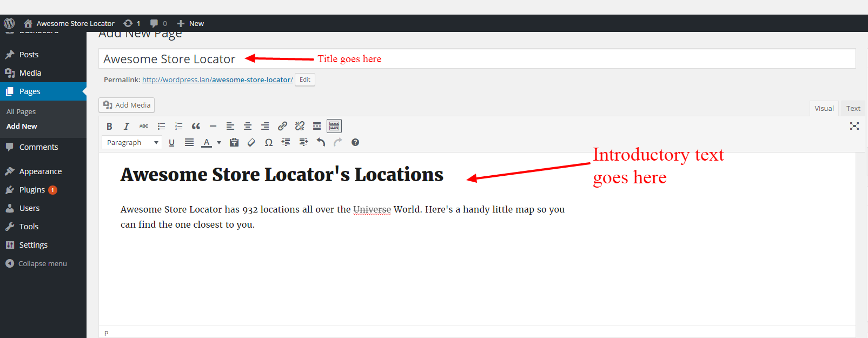Viewport: 868px width, 338px height.
Task: Insert a numbered list
Action: click(178, 126)
